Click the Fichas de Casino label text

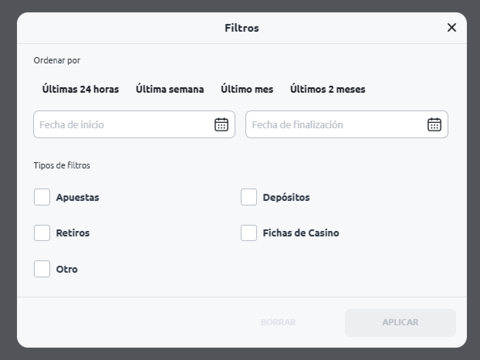[x=301, y=233]
